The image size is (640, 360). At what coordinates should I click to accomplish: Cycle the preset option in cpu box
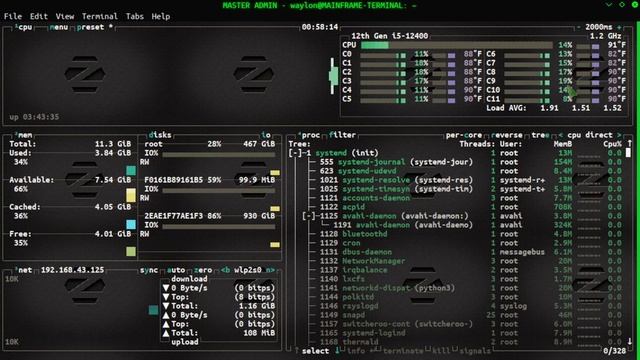94,27
